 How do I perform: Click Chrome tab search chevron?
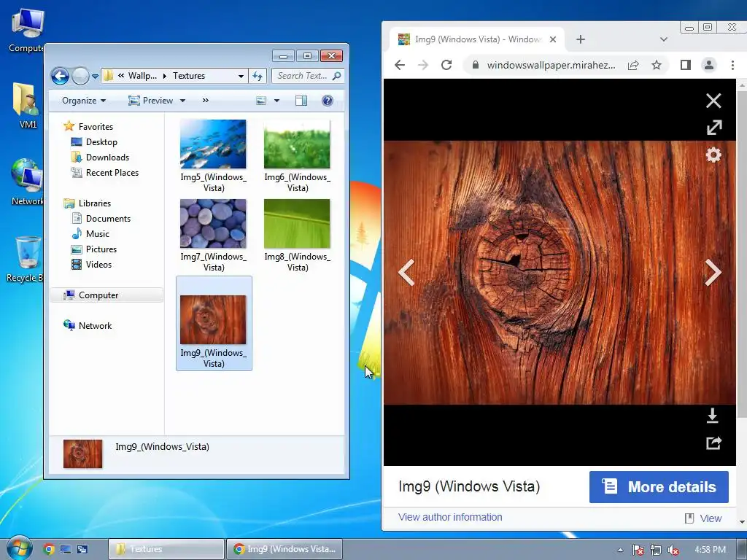(663, 39)
